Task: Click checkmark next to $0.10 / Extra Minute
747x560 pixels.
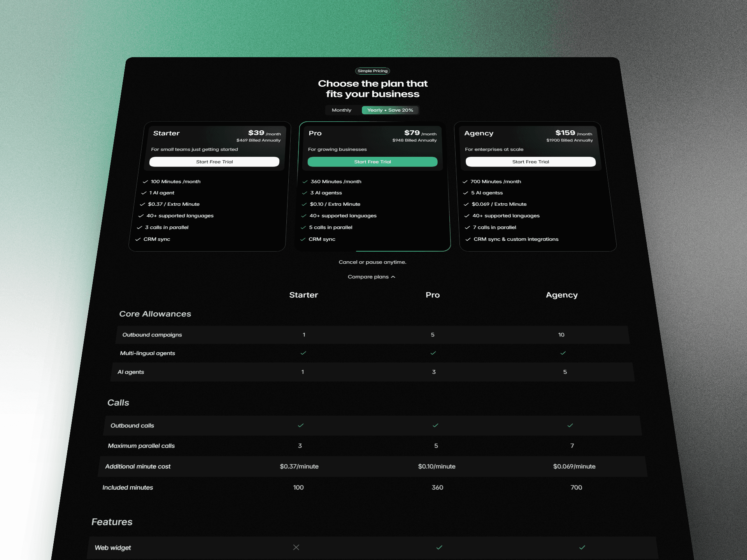Action: [304, 204]
